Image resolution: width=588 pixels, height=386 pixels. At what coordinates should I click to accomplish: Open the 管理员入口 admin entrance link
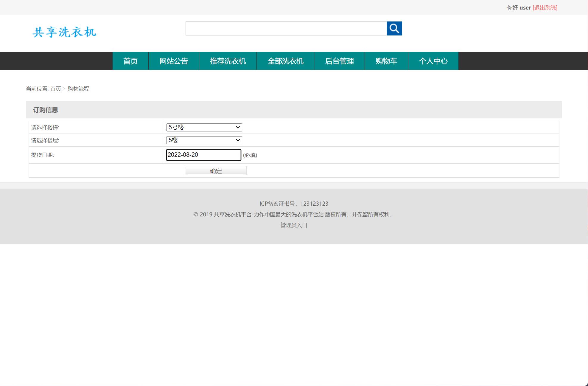(x=293, y=225)
